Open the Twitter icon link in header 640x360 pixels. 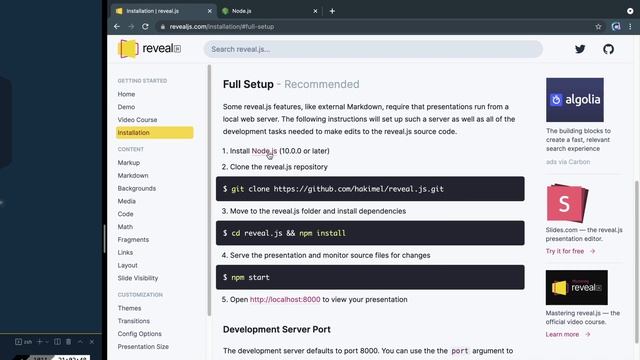pos(580,49)
